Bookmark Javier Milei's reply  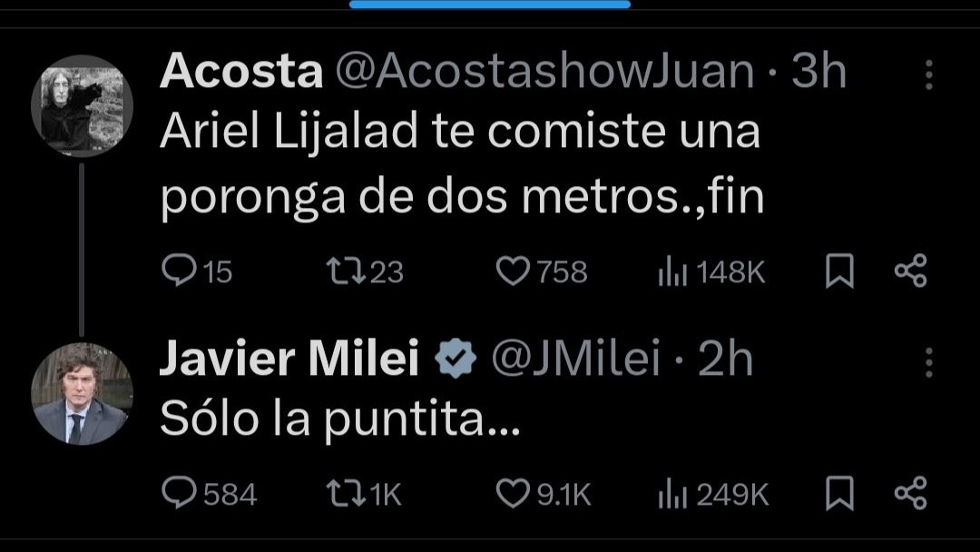[x=839, y=494]
